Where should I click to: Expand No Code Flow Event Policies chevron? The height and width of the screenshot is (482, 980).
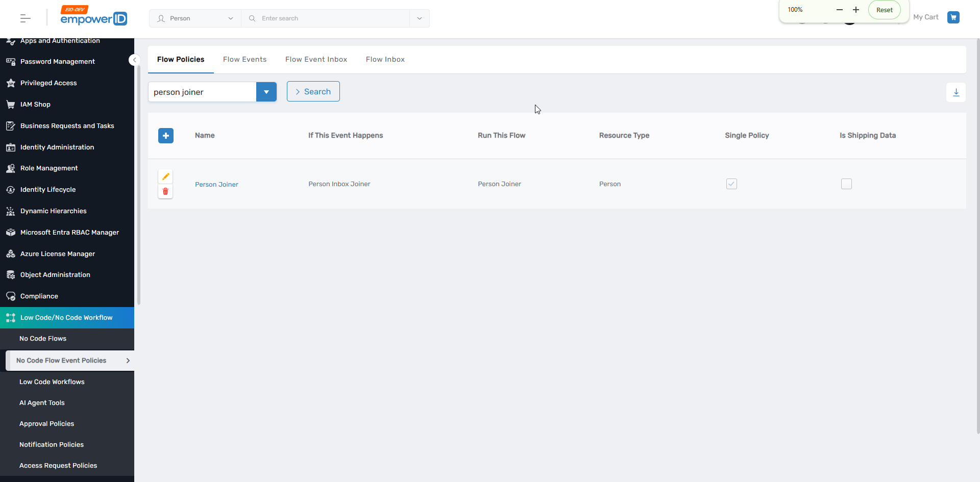coord(128,361)
